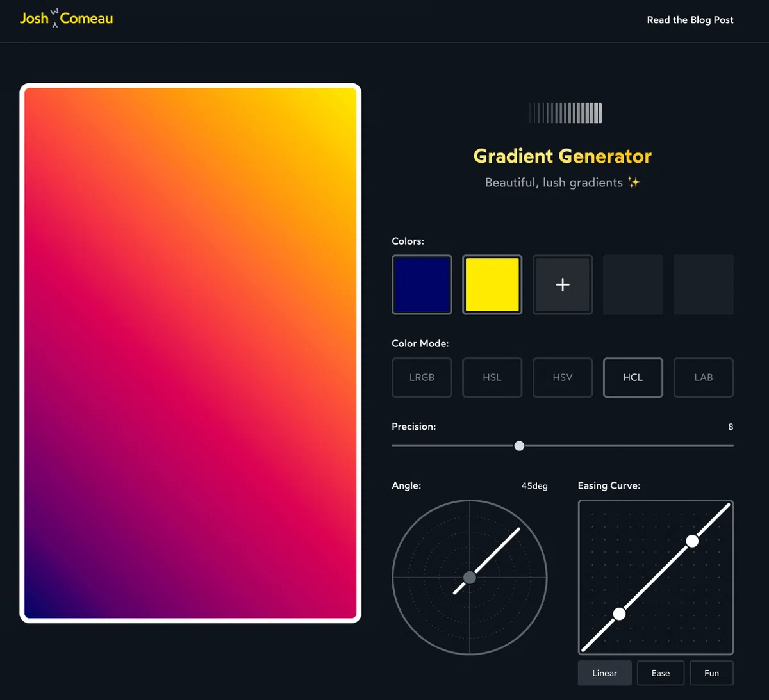Image resolution: width=769 pixels, height=700 pixels.
Task: Click the Colors: label
Action: (408, 241)
